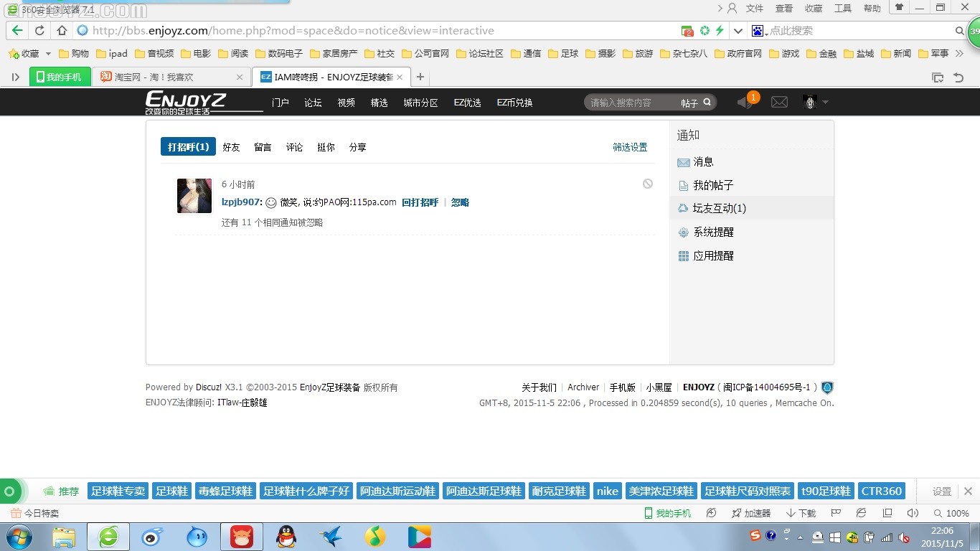Reload the page with refresh icon
The height and width of the screenshot is (551, 980).
pos(39,31)
